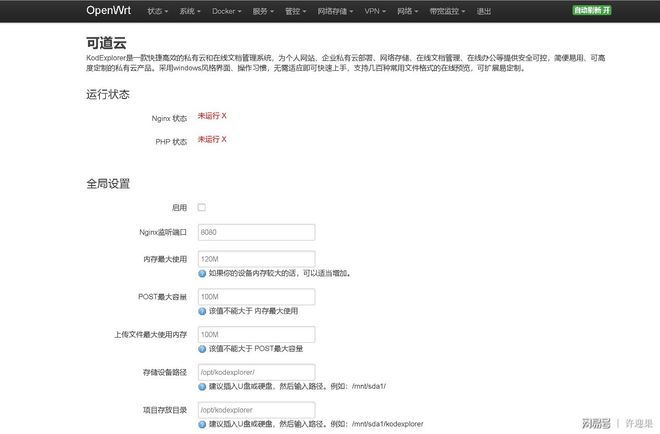660x434 pixels.
Task: Click the info icon under 内存最大使用
Action: pyautogui.click(x=202, y=273)
